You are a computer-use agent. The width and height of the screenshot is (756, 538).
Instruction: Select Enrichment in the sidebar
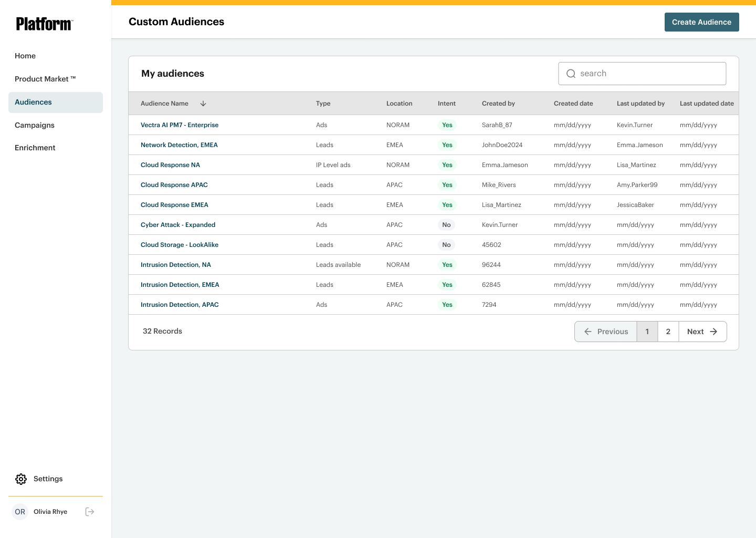[x=35, y=148]
